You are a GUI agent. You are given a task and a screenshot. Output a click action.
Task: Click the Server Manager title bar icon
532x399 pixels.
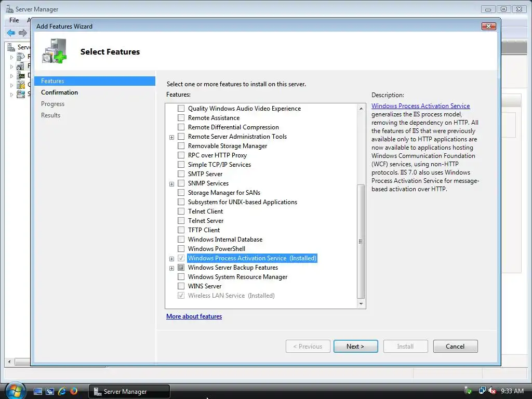tap(9, 9)
